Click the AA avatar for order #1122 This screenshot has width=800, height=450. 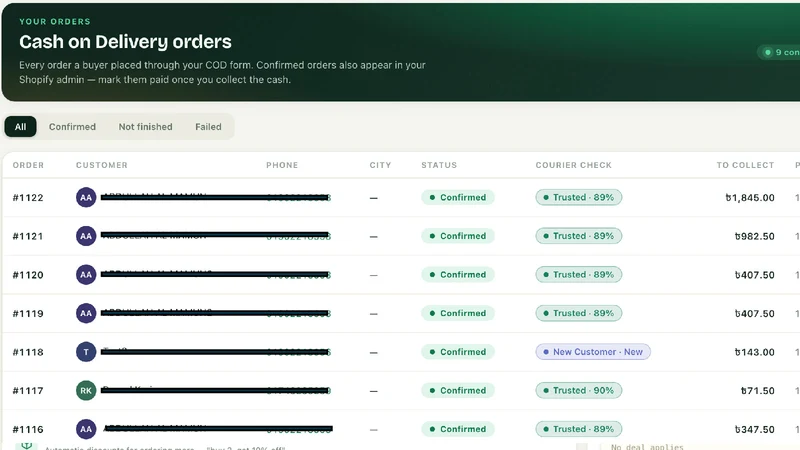[86, 197]
